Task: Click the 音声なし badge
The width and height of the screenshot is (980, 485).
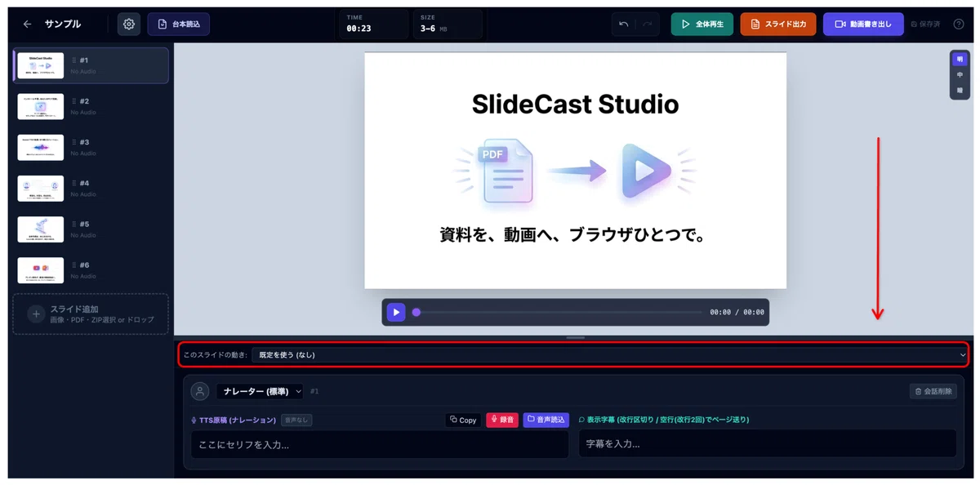Action: tap(296, 420)
